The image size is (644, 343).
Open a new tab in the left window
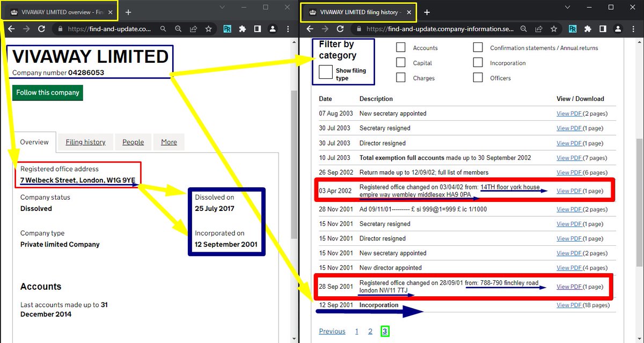pyautogui.click(x=128, y=12)
